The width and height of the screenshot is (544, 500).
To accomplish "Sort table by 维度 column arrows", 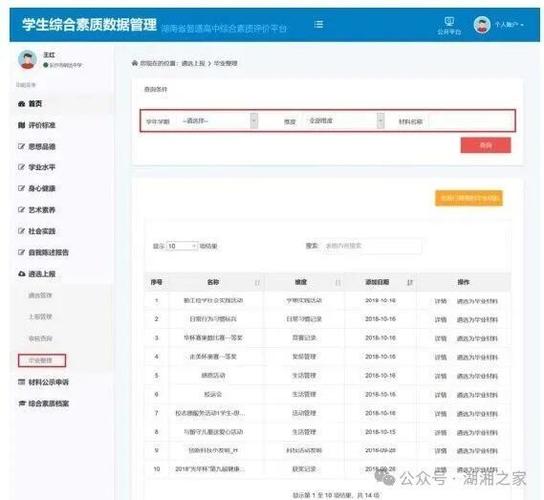I will tap(338, 282).
